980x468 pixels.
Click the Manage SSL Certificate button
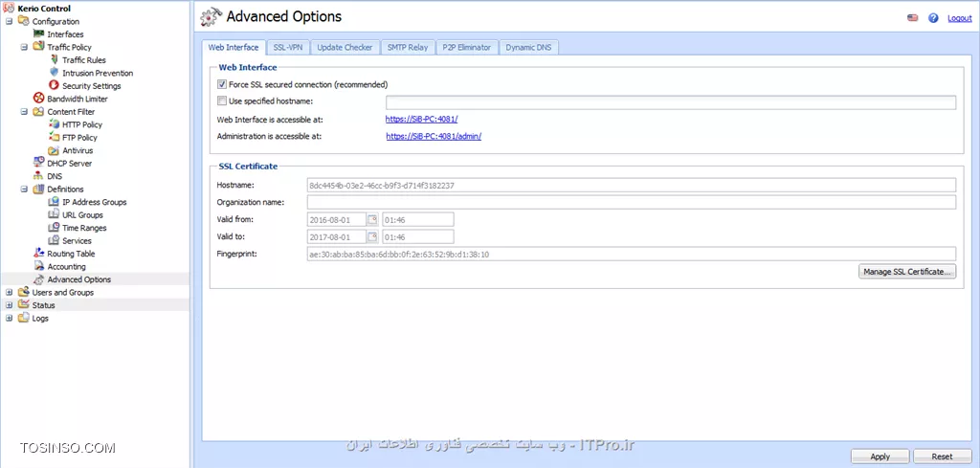907,272
